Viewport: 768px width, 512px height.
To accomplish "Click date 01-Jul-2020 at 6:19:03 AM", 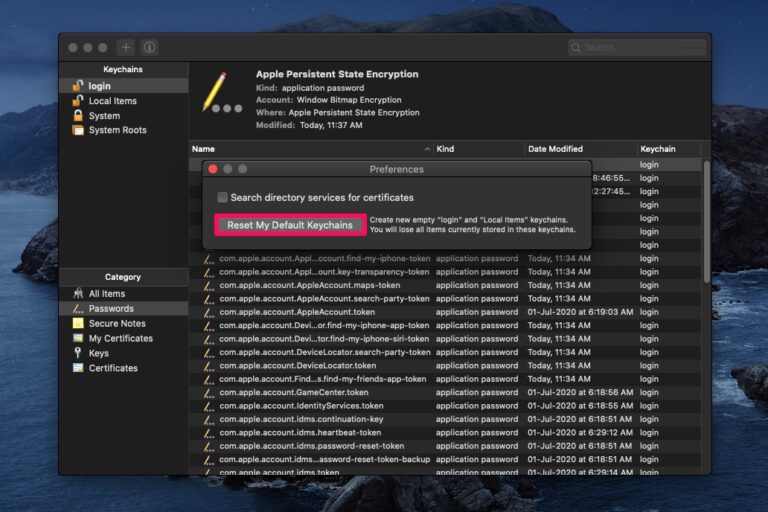I will click(580, 312).
